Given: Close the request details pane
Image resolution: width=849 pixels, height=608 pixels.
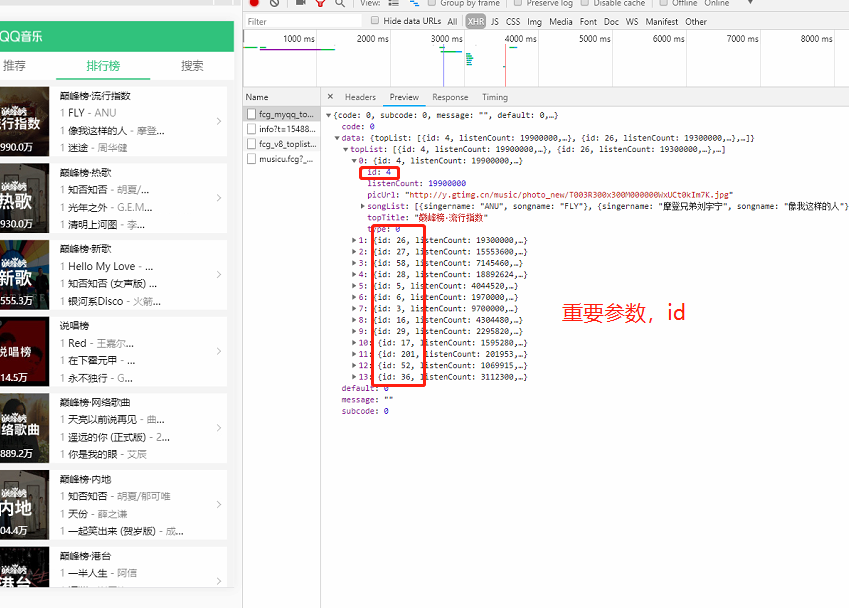Looking at the screenshot, I should coord(330,96).
